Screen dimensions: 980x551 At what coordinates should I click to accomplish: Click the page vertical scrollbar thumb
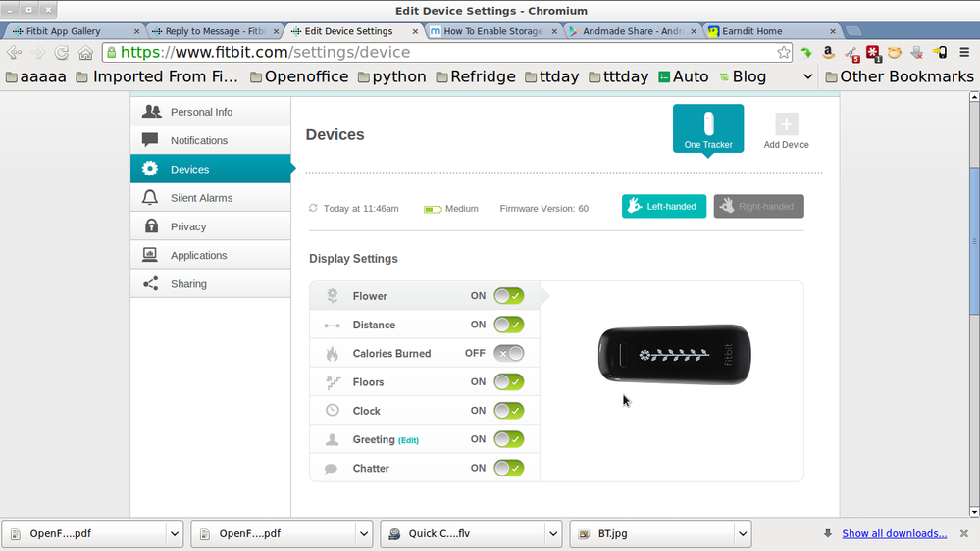[x=974, y=241]
